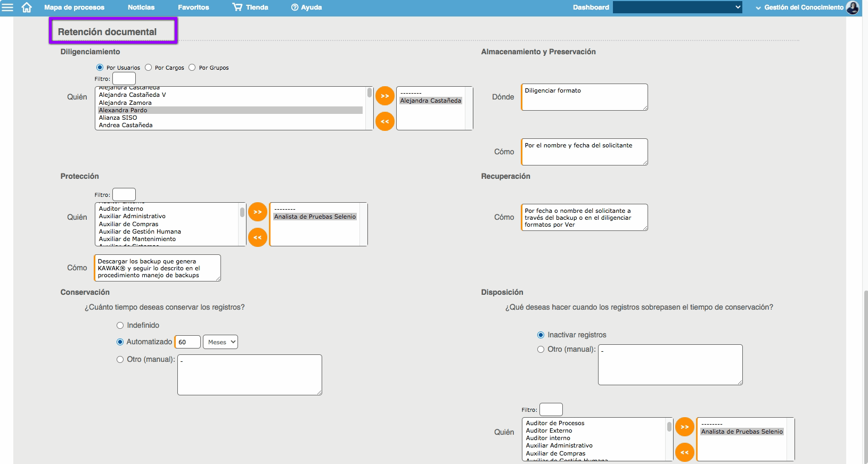Select Auditor interno in Protección list
868x464 pixels.
(x=167, y=209)
